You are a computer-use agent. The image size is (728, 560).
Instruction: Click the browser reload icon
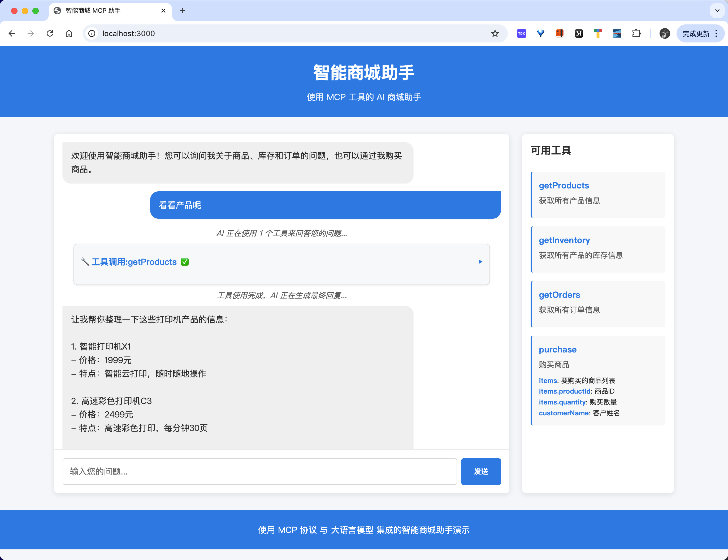click(x=50, y=33)
